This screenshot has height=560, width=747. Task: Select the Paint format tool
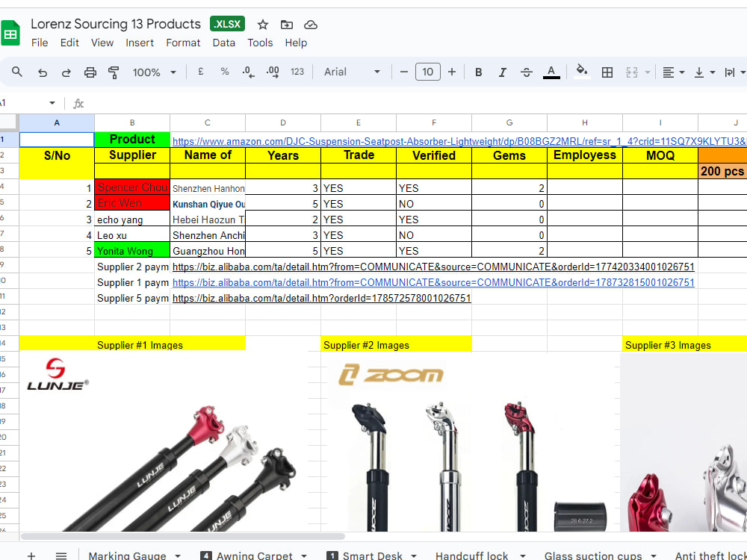tap(114, 72)
